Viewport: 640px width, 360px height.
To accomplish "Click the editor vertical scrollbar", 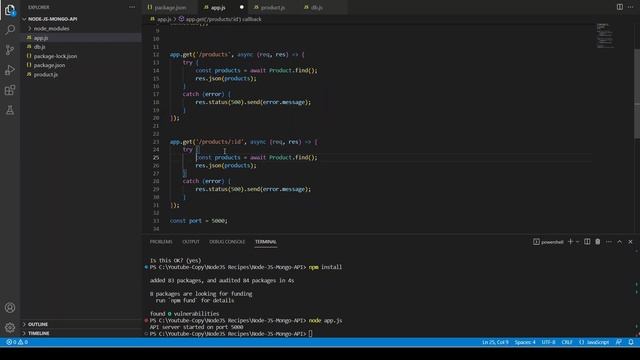I will pyautogui.click(x=637, y=93).
